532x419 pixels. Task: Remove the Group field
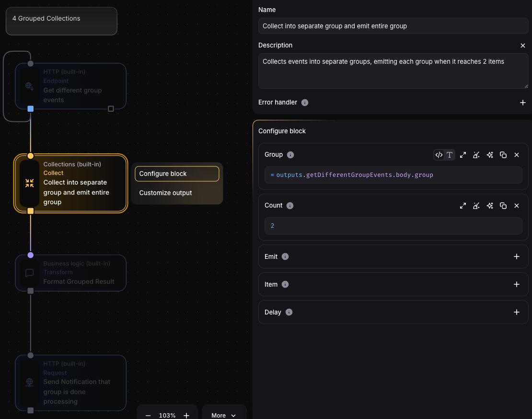517,155
